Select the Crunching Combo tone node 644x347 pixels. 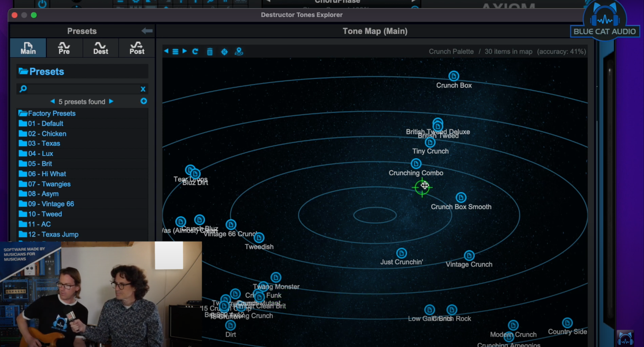(416, 164)
